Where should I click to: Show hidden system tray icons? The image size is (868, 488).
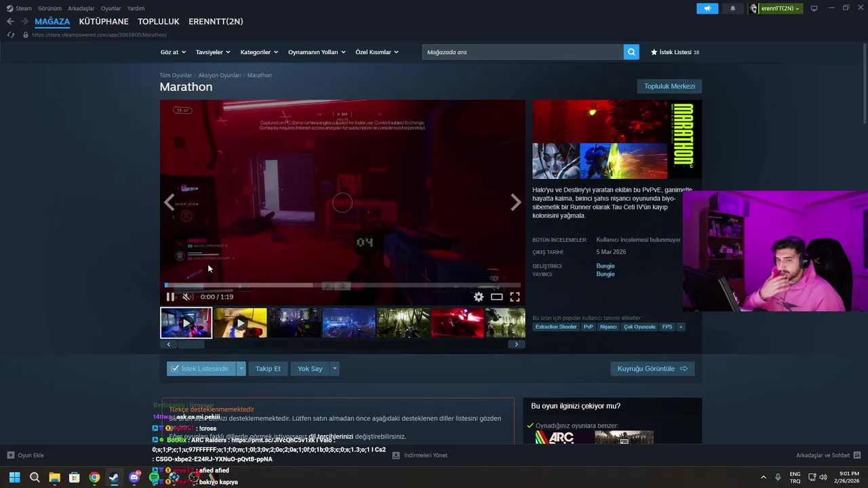[763, 477]
